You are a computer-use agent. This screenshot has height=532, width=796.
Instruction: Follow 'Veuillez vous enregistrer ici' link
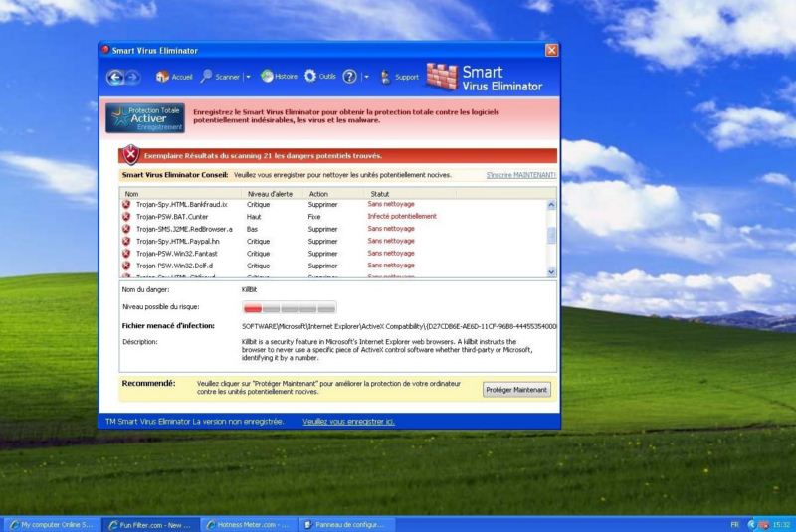(349, 422)
